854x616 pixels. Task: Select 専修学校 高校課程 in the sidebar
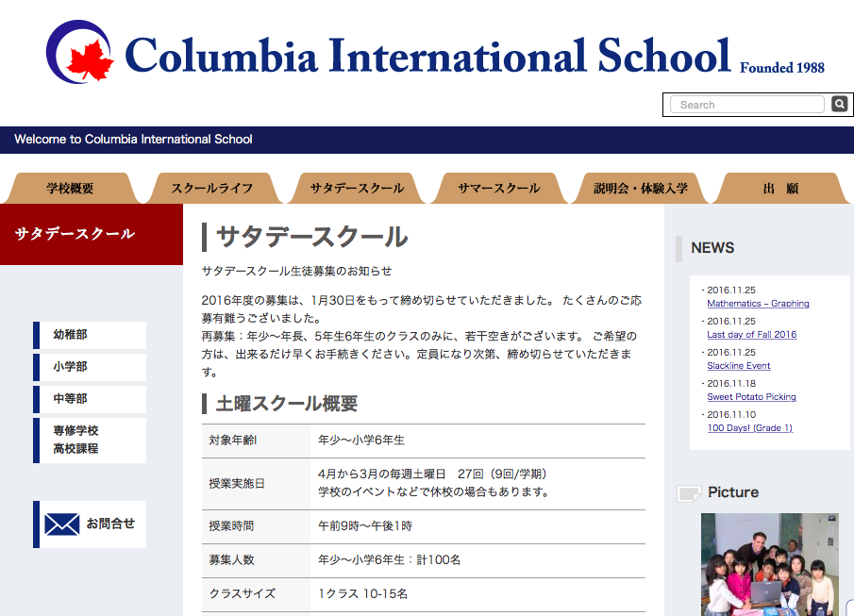(x=90, y=441)
